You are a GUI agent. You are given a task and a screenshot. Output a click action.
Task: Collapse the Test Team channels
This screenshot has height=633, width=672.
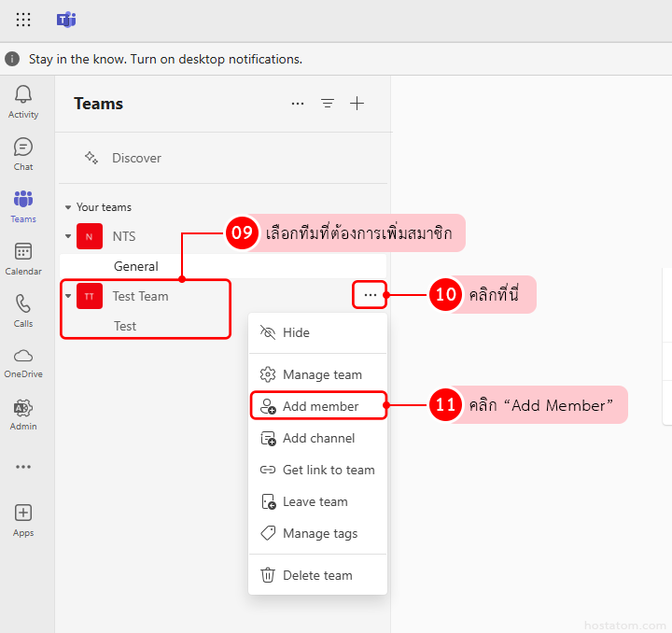68,296
